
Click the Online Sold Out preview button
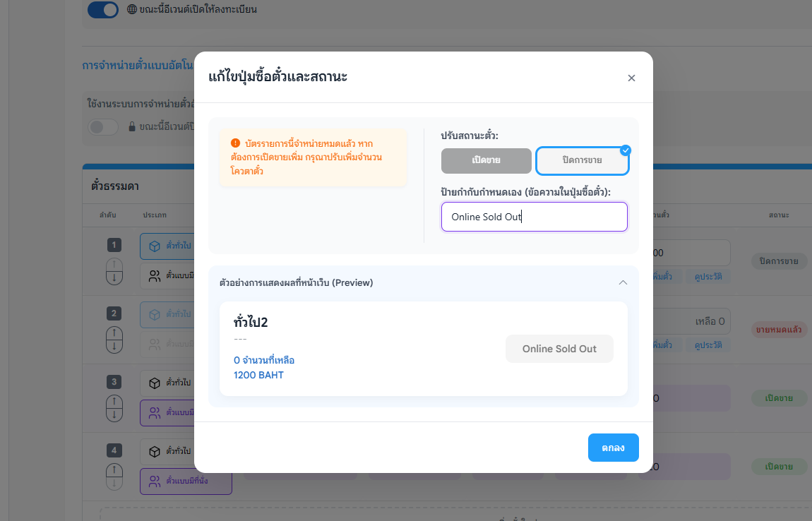pyautogui.click(x=559, y=349)
